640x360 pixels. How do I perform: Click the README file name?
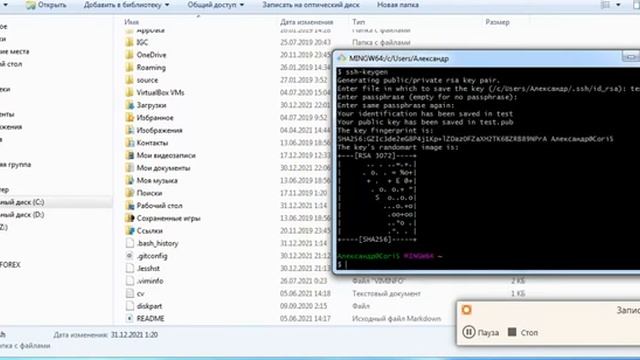tap(150, 318)
